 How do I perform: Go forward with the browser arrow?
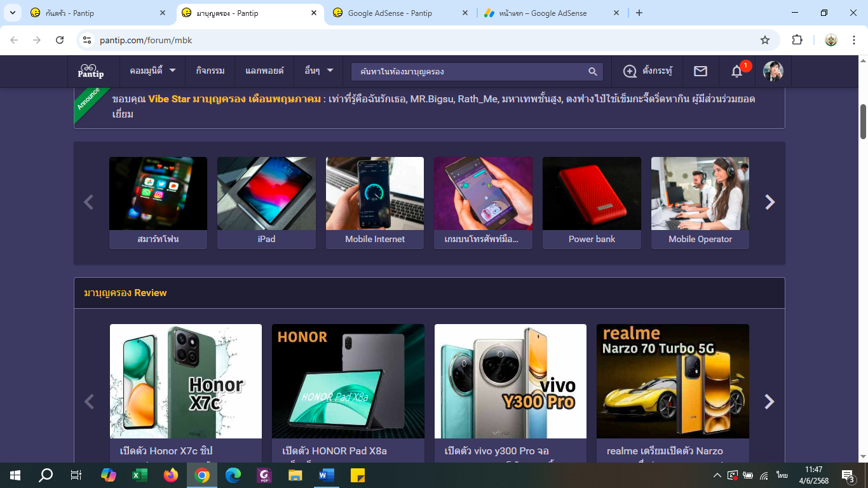(x=37, y=40)
